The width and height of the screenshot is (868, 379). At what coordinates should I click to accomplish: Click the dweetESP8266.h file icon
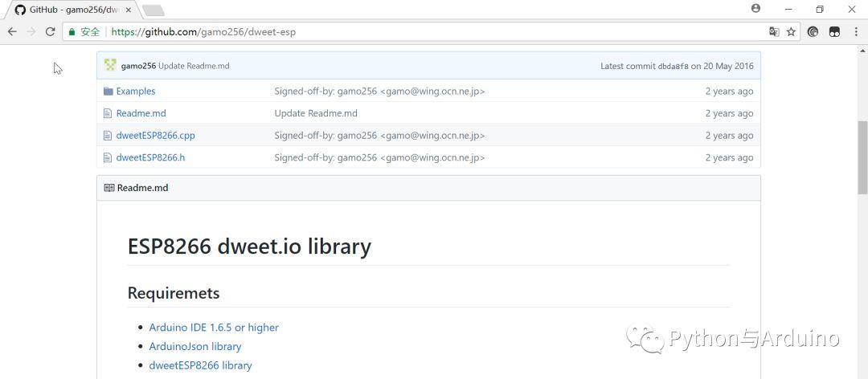[108, 157]
